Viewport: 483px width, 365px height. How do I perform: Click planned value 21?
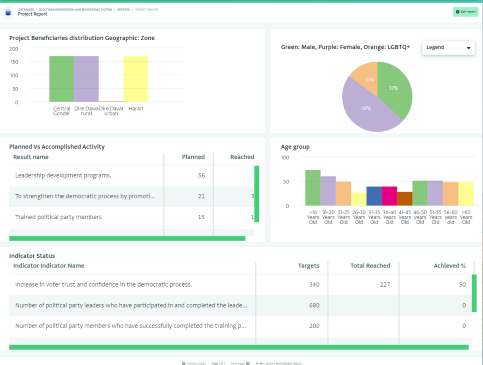201,196
